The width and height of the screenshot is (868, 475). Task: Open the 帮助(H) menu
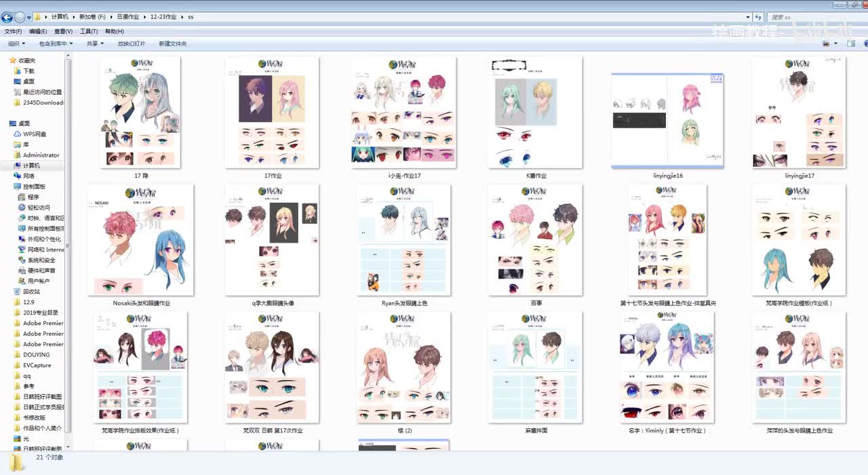(x=114, y=31)
